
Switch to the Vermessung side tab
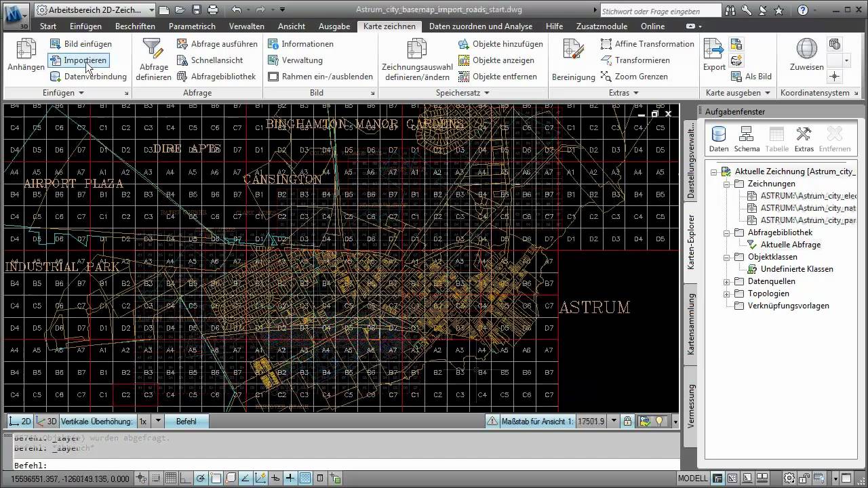[690, 405]
